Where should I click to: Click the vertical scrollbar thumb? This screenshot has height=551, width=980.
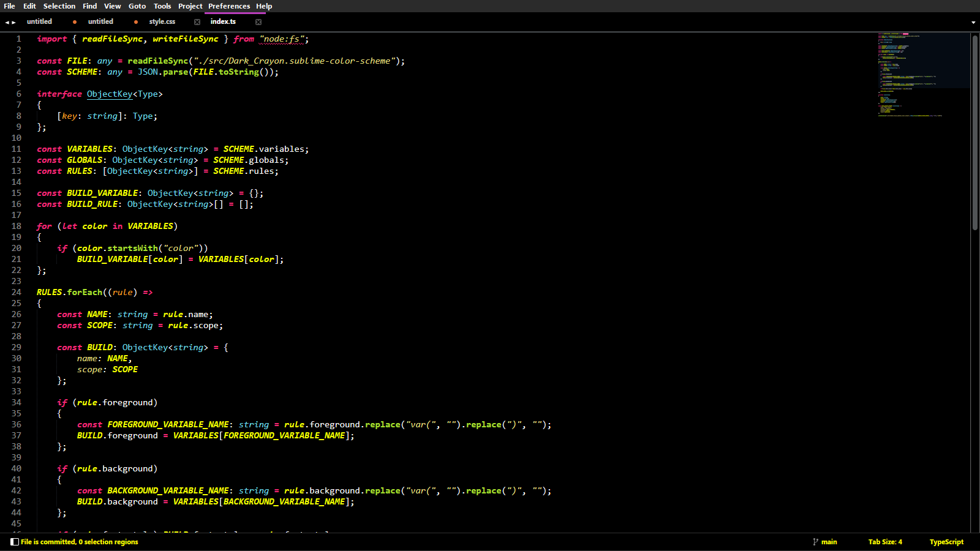[x=974, y=132]
